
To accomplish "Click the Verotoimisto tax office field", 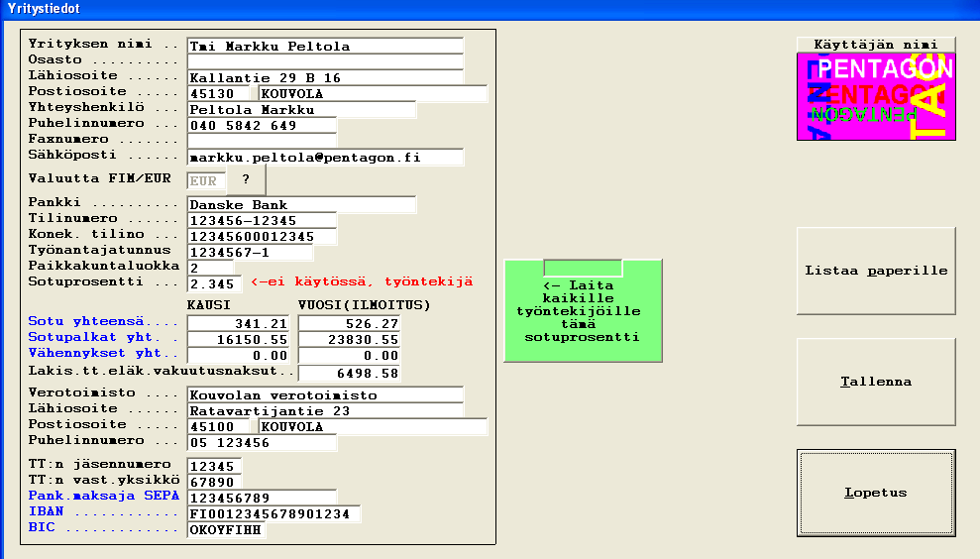I will pyautogui.click(x=325, y=394).
